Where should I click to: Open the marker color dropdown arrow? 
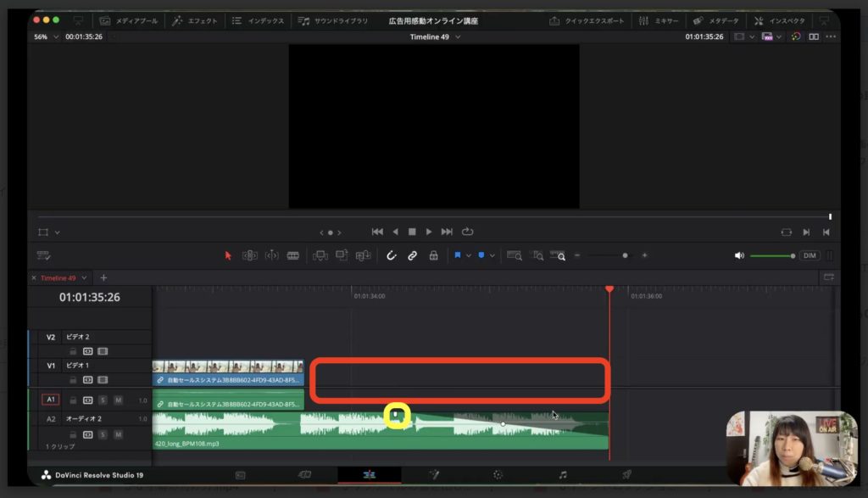pyautogui.click(x=492, y=255)
